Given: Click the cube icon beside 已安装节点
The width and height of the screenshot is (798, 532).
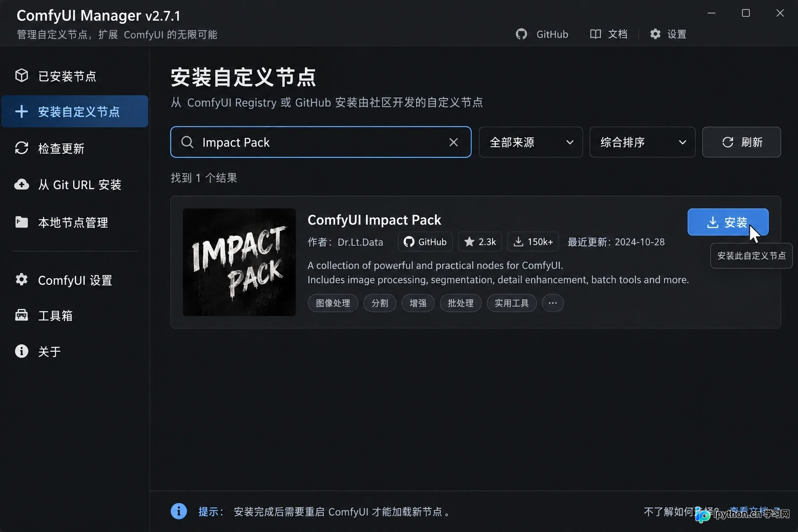Looking at the screenshot, I should [x=21, y=75].
